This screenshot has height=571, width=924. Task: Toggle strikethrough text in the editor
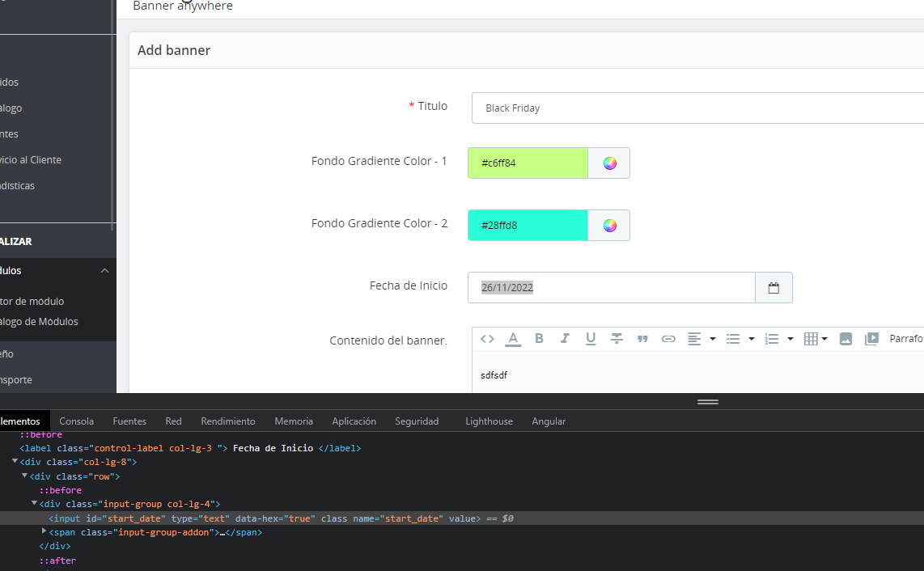[x=617, y=339]
